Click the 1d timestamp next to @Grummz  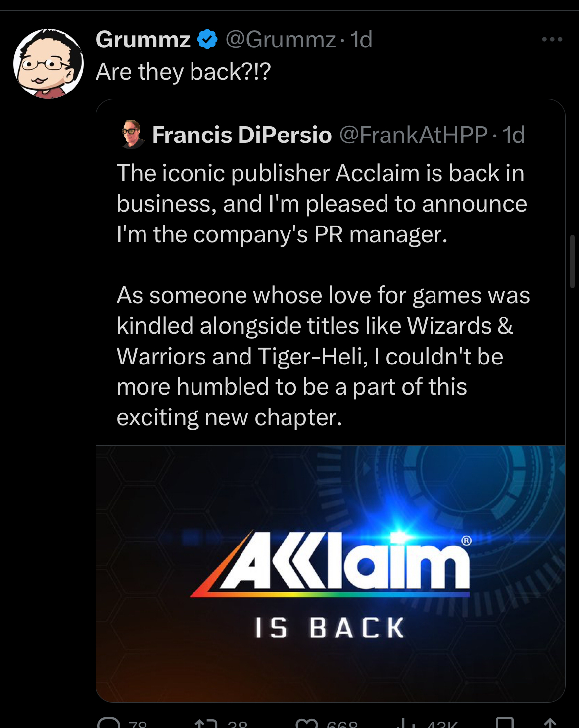point(361,39)
